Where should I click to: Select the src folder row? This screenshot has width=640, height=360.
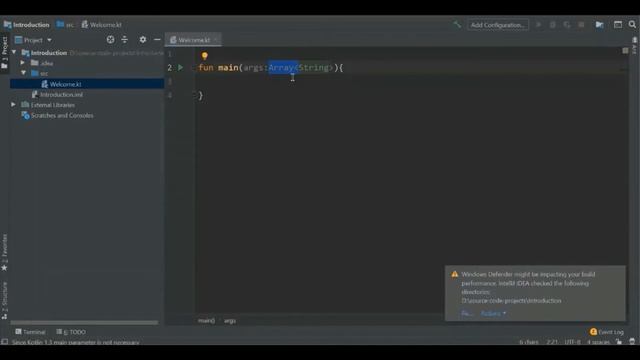coord(87,73)
